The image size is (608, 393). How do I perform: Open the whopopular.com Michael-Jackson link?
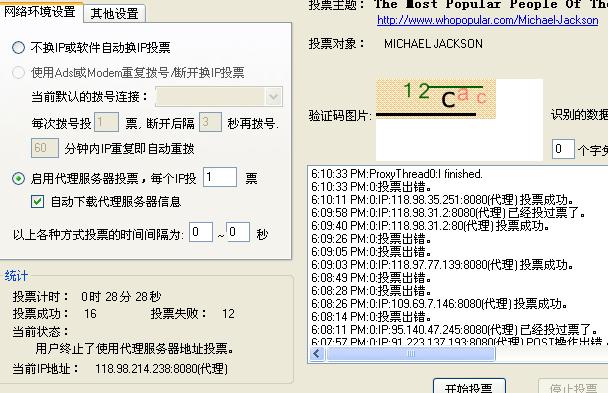coord(487,20)
